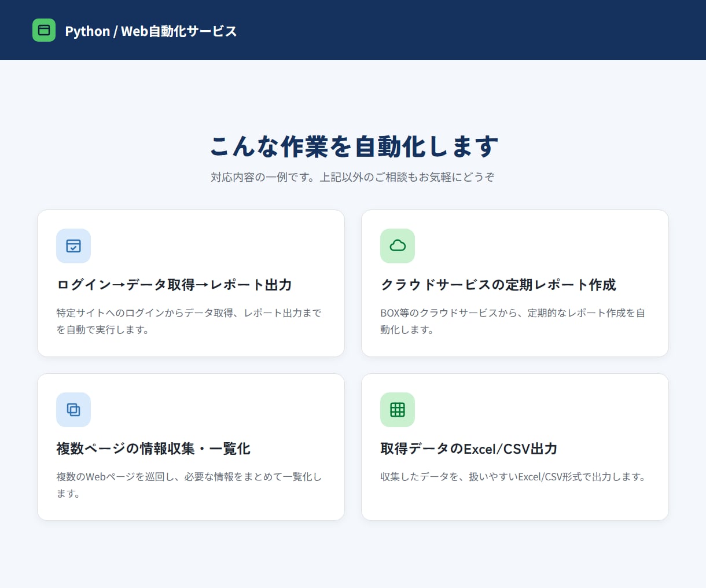
Task: Click the blue calendar-check icon in the login card
Action: pos(73,246)
